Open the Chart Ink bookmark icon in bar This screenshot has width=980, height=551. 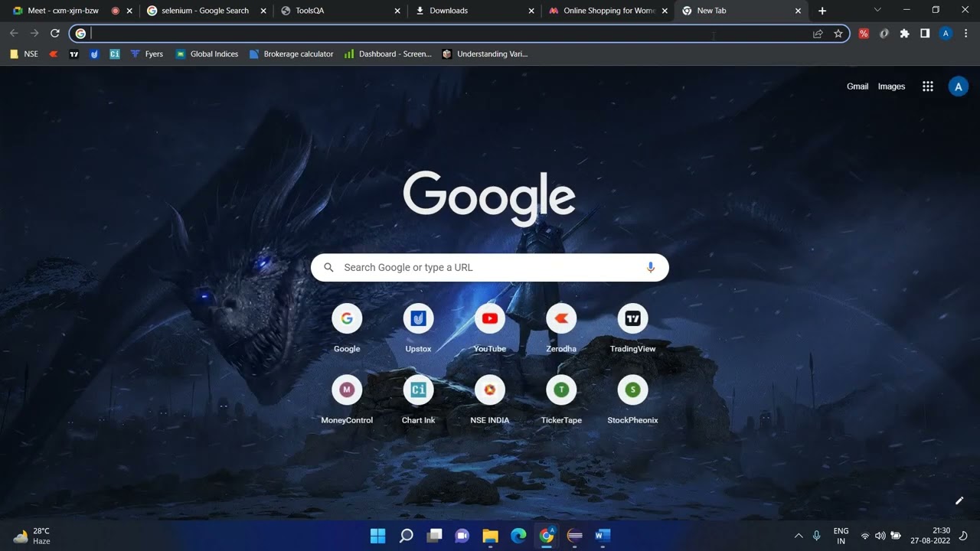tap(115, 54)
